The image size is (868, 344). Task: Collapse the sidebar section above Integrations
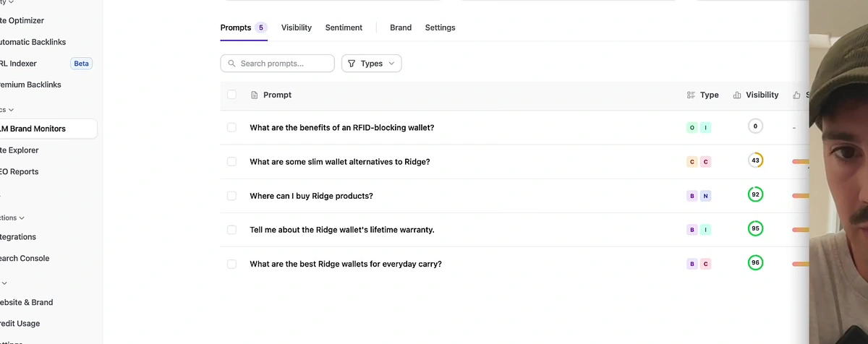click(x=12, y=218)
